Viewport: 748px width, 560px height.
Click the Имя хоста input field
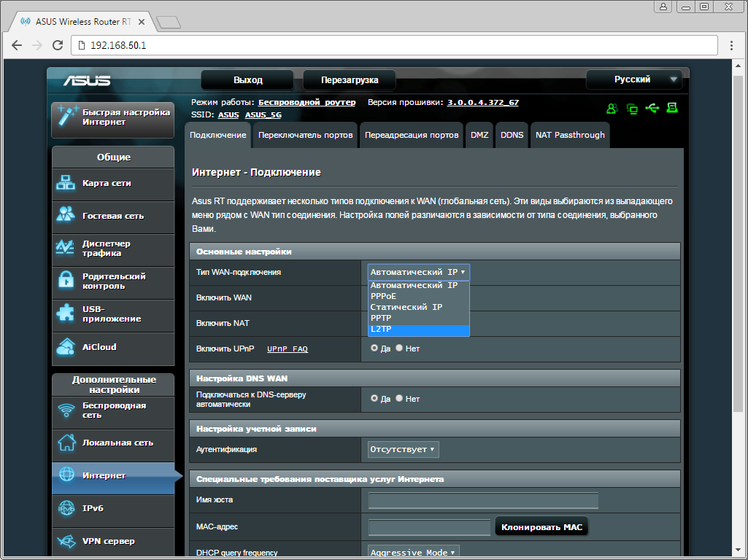(483, 500)
